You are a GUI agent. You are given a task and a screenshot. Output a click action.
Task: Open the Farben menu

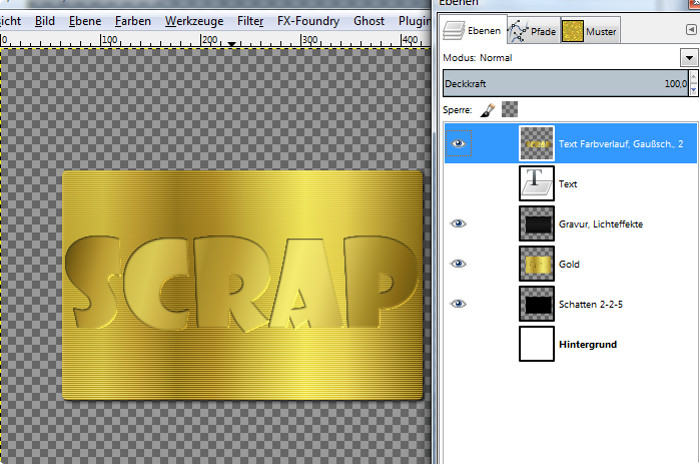(133, 20)
